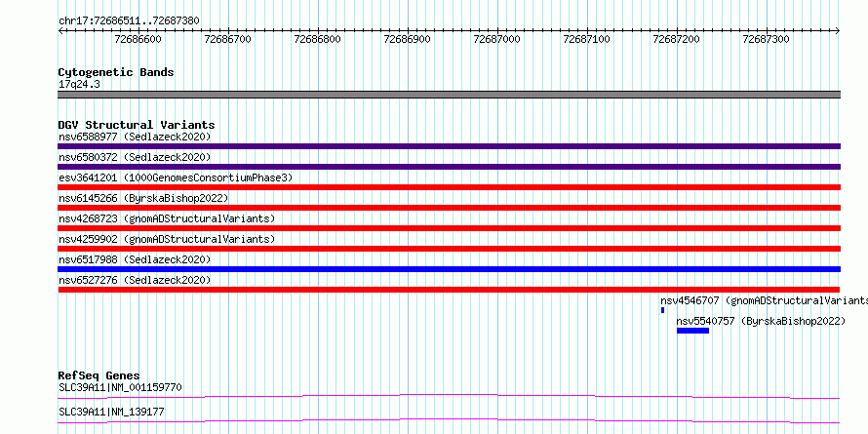Click the short blue bar under nsv5540757

coord(692,331)
